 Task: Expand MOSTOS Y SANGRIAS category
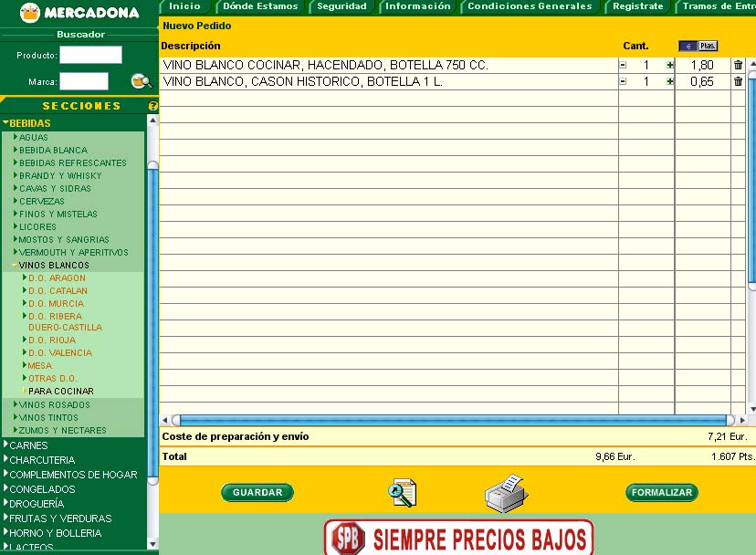coord(61,240)
